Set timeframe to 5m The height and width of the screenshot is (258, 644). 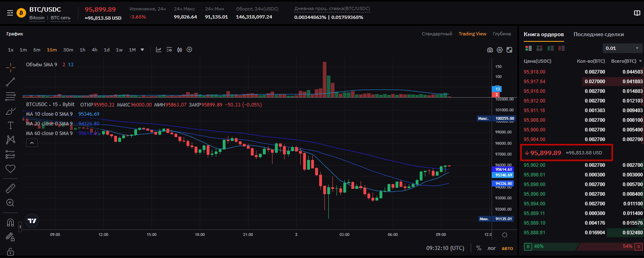[x=37, y=50]
